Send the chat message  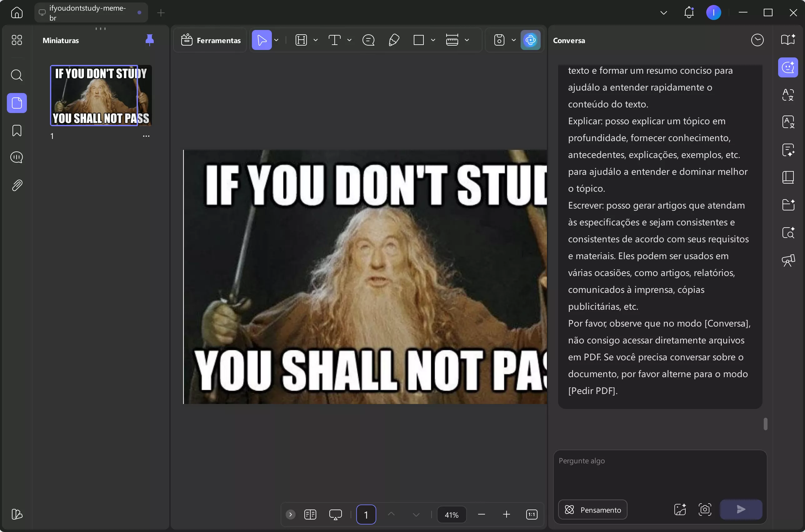741,509
